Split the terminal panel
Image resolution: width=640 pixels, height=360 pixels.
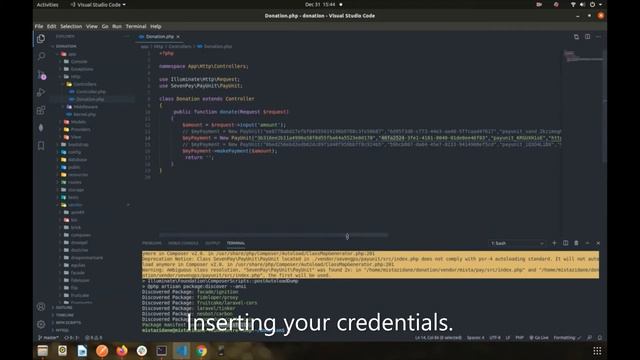[565, 243]
